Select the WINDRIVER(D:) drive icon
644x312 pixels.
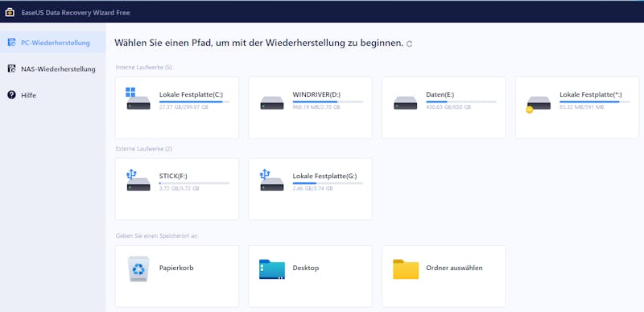272,102
